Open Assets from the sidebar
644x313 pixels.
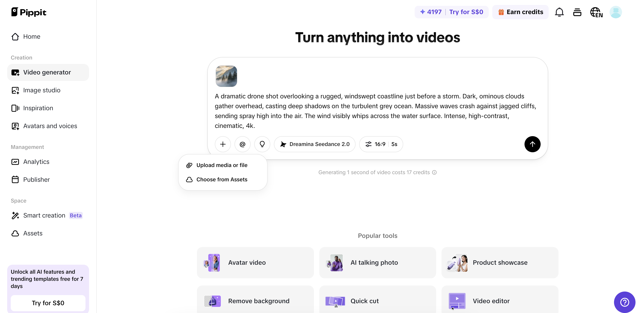(x=33, y=233)
